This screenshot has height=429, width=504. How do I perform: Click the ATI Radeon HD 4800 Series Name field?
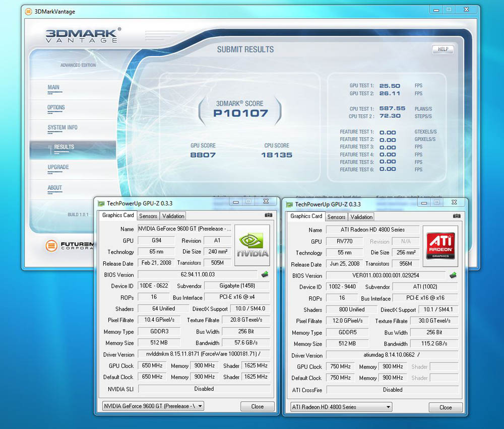click(x=372, y=230)
